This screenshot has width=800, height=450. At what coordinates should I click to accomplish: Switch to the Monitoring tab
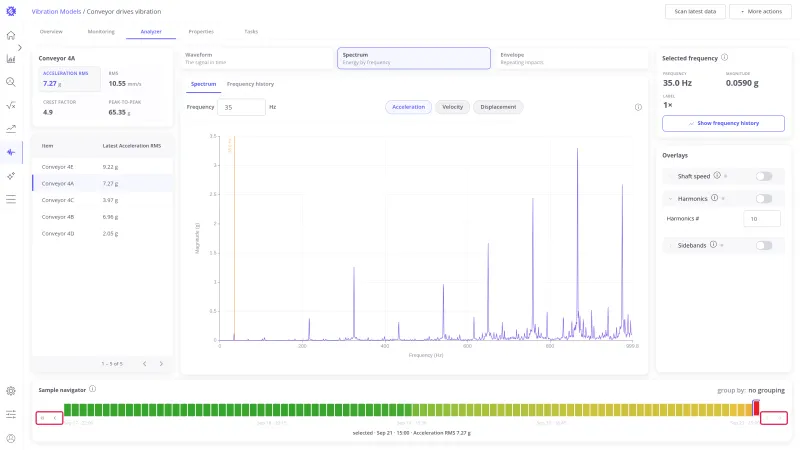tap(101, 32)
